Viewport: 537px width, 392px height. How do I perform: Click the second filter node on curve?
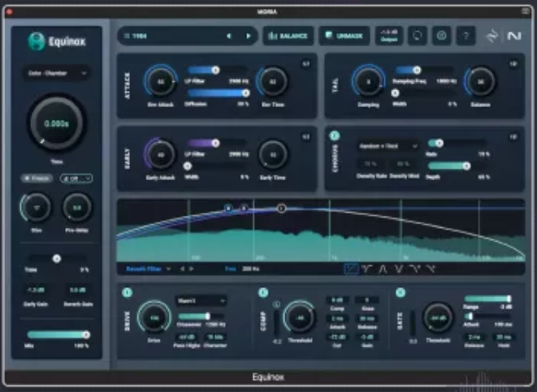click(x=244, y=208)
